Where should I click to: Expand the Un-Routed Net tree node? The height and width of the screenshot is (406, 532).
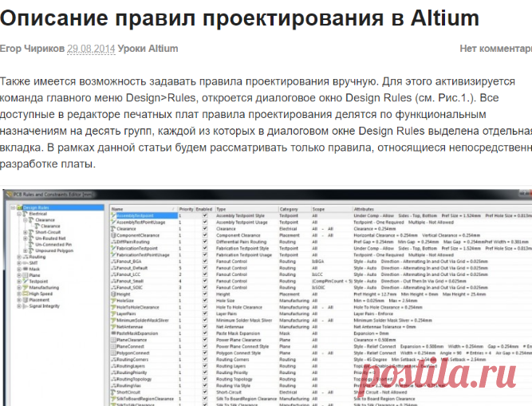pos(26,238)
